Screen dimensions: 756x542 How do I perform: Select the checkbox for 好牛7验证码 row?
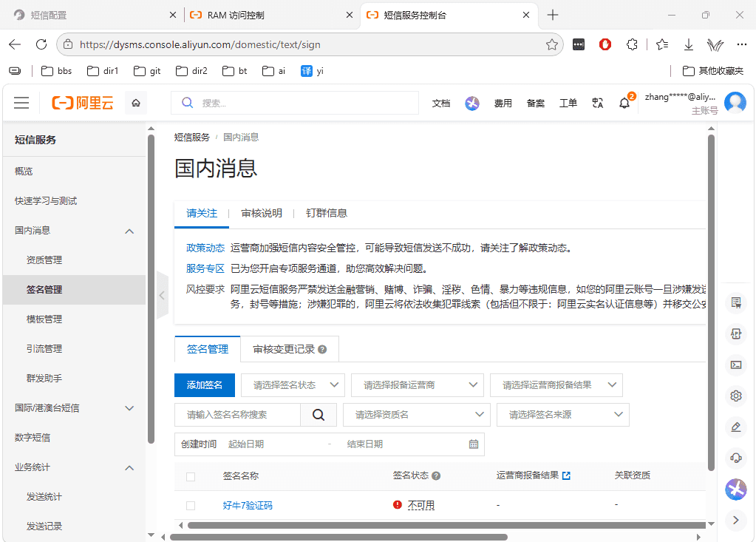click(x=191, y=505)
